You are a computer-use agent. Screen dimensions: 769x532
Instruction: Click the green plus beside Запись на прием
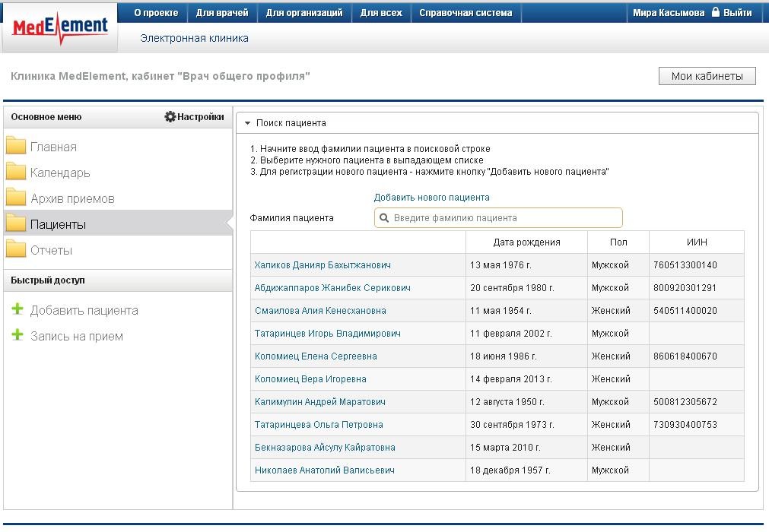(18, 336)
